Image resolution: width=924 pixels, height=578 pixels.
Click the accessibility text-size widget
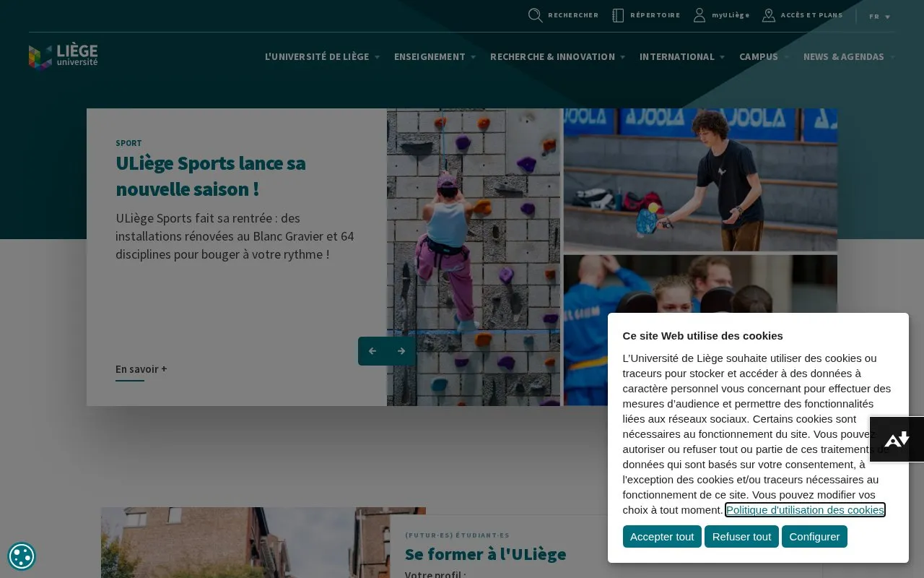click(897, 439)
